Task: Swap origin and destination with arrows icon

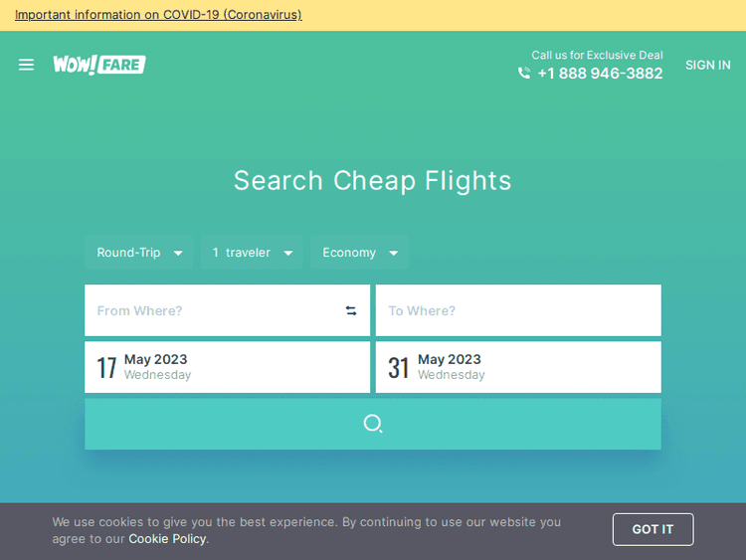Action: 351,310
